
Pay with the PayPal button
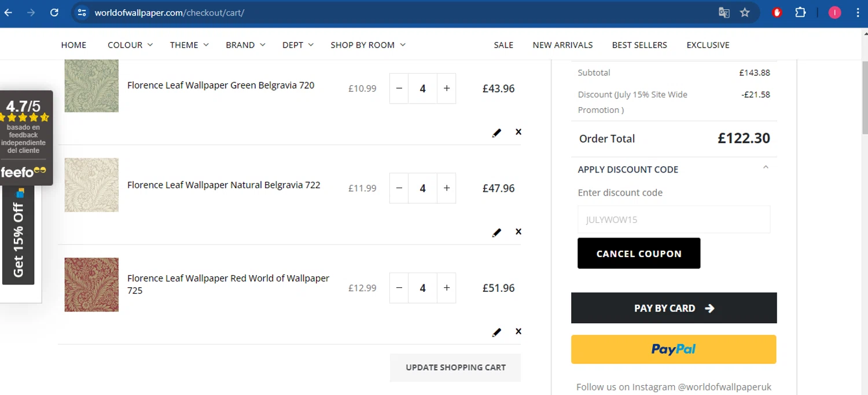[674, 349]
